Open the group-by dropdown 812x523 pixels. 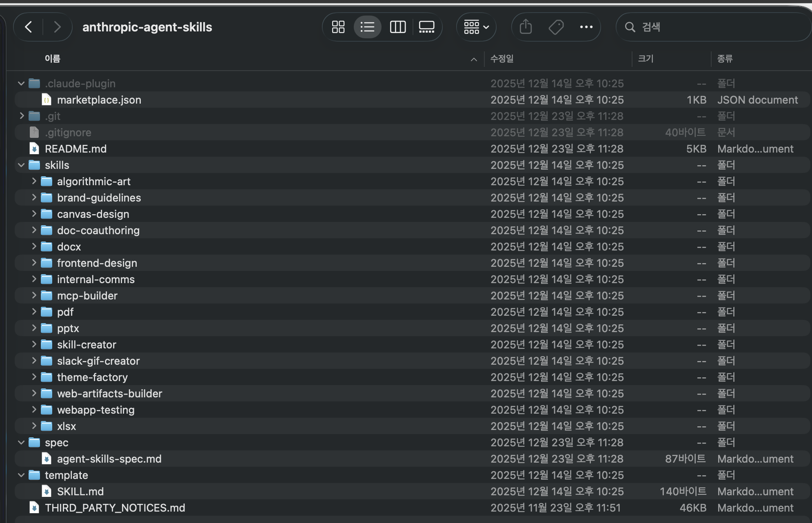pos(476,27)
